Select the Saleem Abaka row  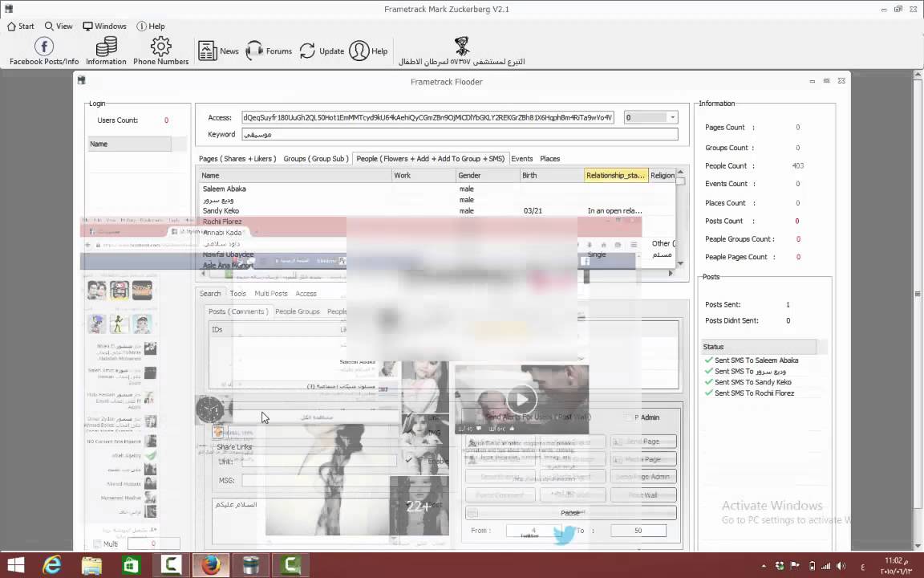[436, 189]
